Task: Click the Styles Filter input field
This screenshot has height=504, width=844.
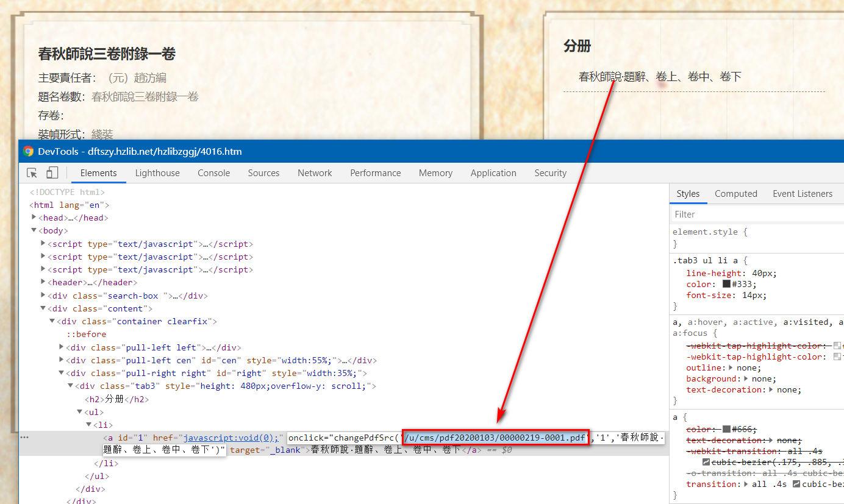Action: [x=756, y=215]
